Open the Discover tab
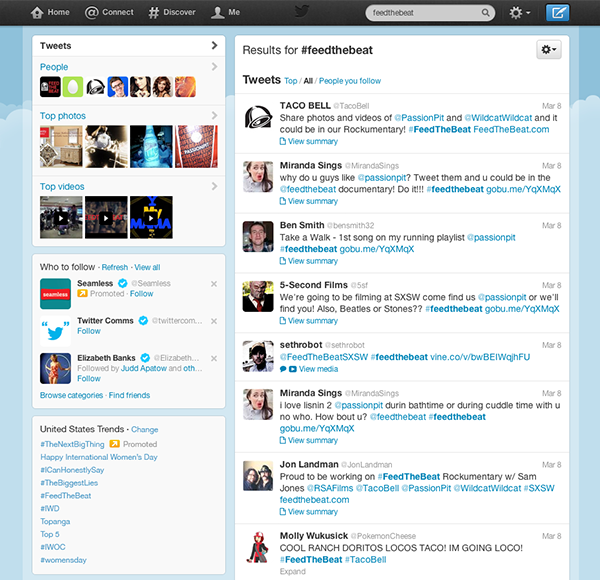The width and height of the screenshot is (600, 580). click(172, 13)
